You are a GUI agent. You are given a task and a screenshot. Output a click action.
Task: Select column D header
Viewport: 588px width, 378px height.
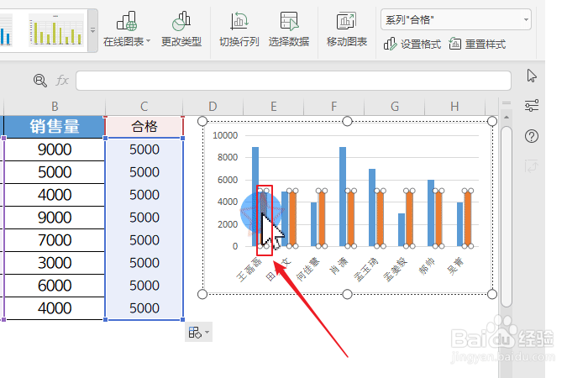click(213, 107)
